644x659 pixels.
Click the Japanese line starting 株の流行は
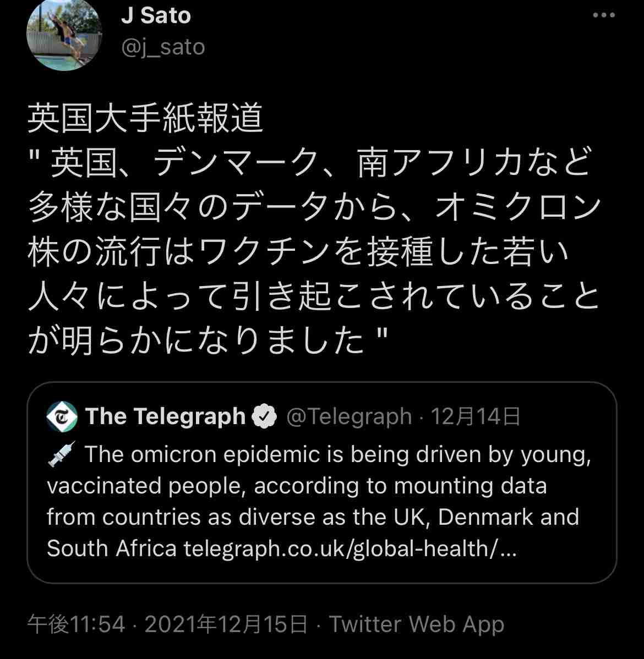(x=297, y=252)
